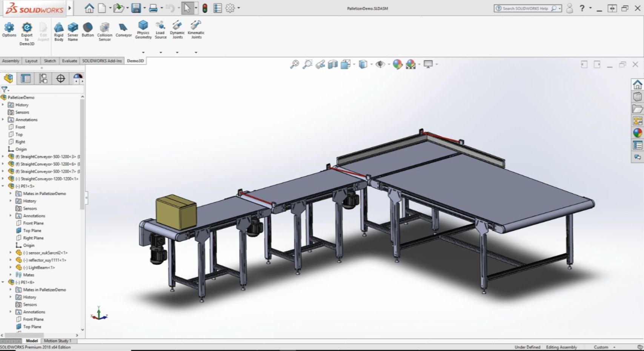
Task: Click Zoom to Fit in view toolbar
Action: pos(294,65)
